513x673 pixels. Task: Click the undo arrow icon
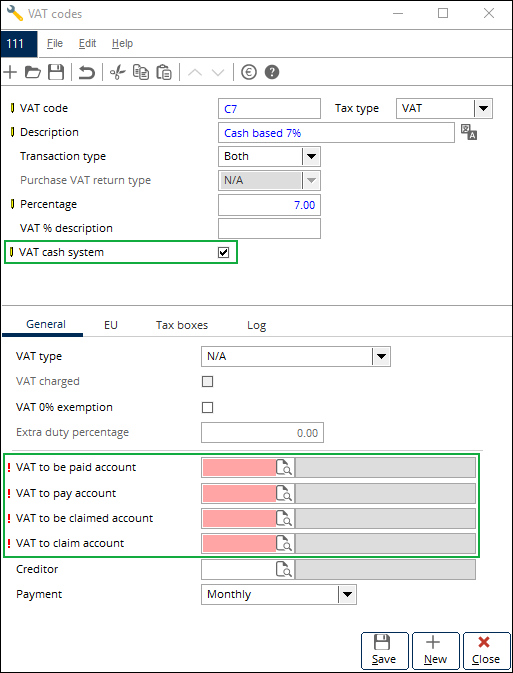click(x=87, y=72)
